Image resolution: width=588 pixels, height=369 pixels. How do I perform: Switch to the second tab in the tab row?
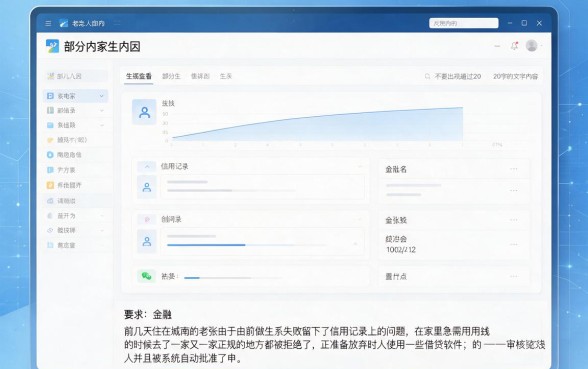click(x=171, y=76)
